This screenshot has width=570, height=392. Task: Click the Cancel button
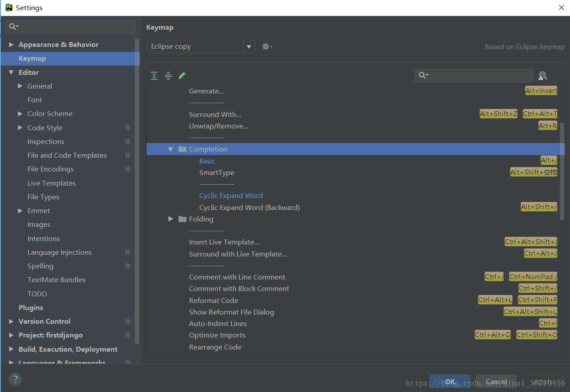(496, 381)
